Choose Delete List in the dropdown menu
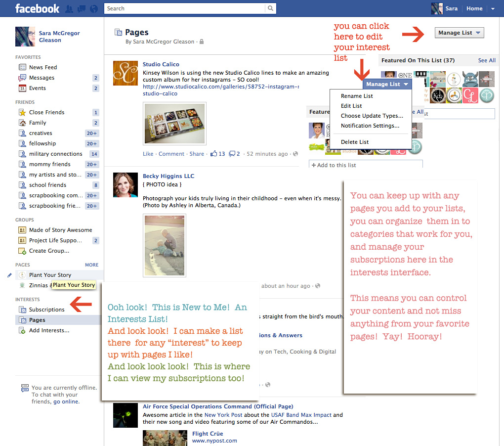The height and width of the screenshot is (446, 504). tap(355, 142)
